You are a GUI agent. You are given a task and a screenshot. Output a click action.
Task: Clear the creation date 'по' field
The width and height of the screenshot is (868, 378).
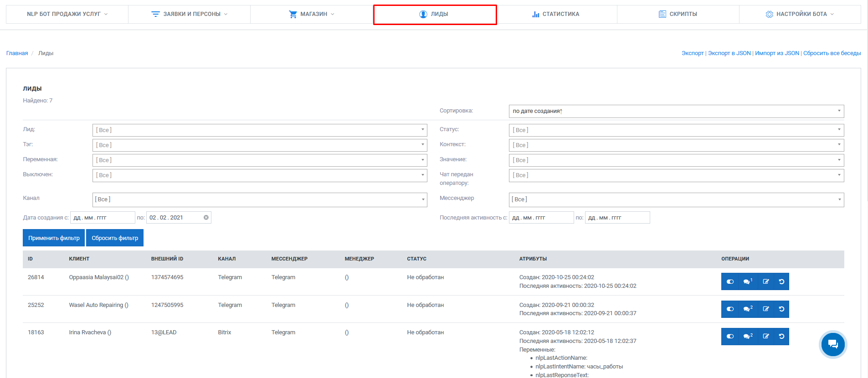[206, 218]
